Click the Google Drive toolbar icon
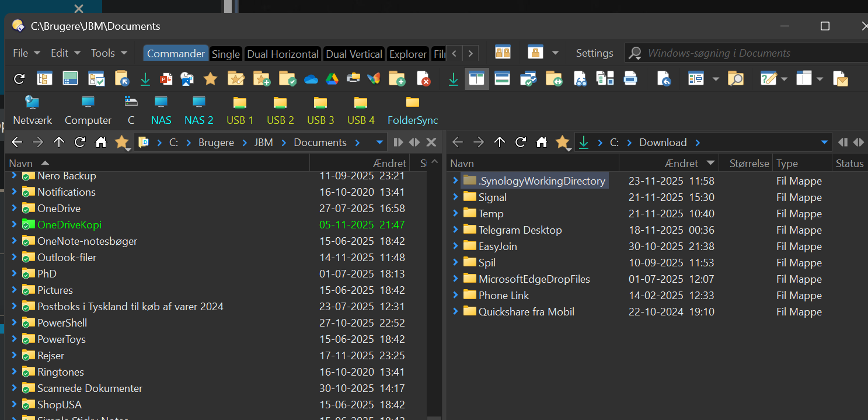This screenshot has height=420, width=868. [332, 79]
